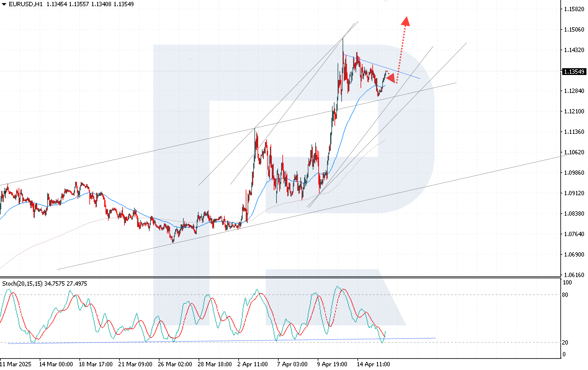Click the Stoch(20,15,15) indicator label
Viewport: 588px width, 370px height.
(x=23, y=284)
